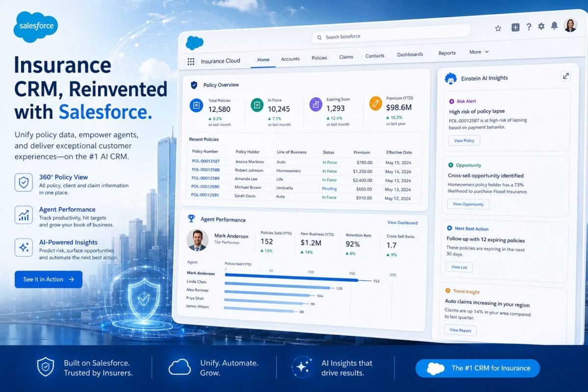
Task: Open the Claims tab
Action: pyautogui.click(x=346, y=57)
